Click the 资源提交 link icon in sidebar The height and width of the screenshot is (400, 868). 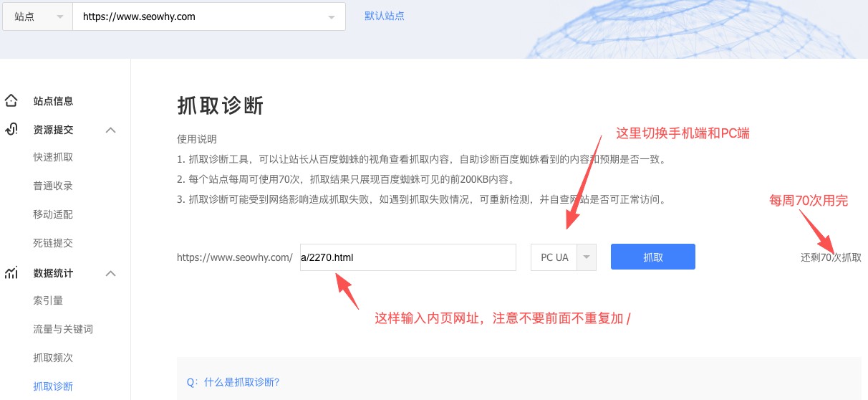click(x=11, y=130)
